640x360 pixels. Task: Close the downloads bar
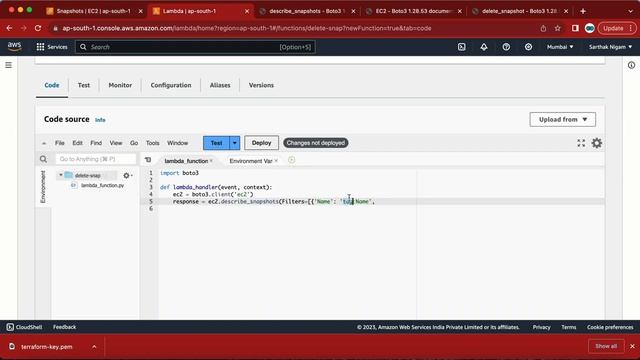click(632, 346)
